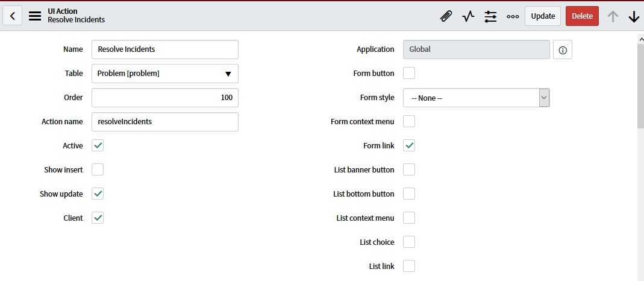Viewport: 644px width, 281px height.
Task: Toggle the Form link checkbox
Action: pyautogui.click(x=409, y=145)
